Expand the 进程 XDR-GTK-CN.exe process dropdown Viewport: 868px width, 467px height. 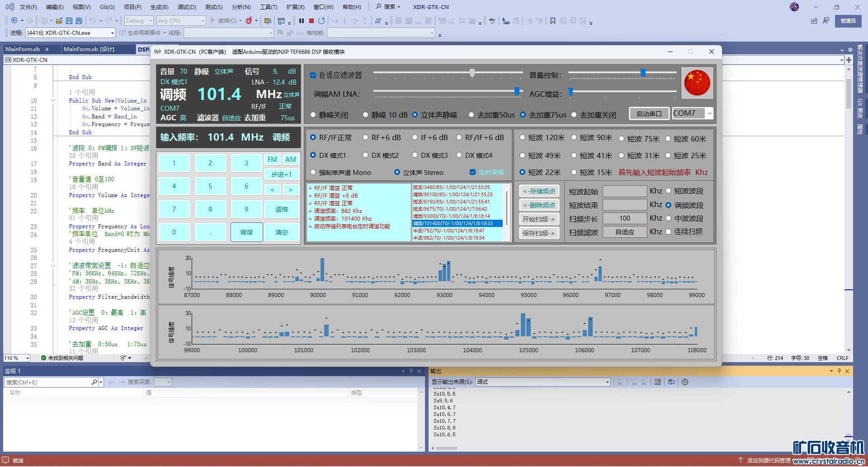click(x=112, y=33)
